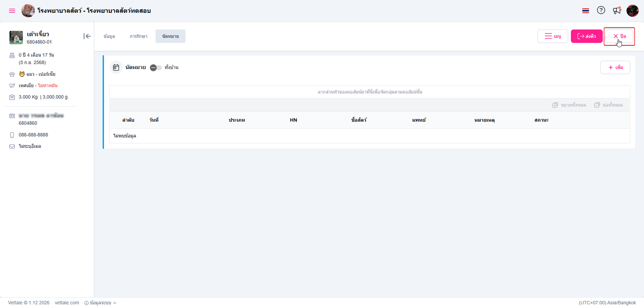
Task: Click the gender symbol icon
Action: (12, 86)
